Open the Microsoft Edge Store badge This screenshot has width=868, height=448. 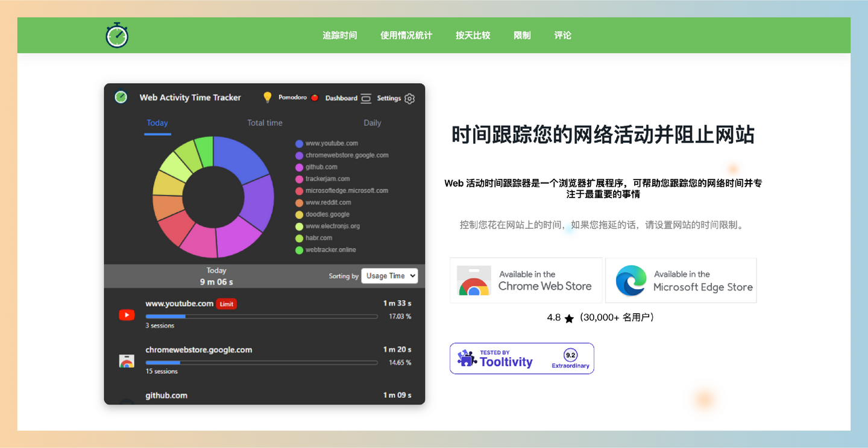[681, 280]
